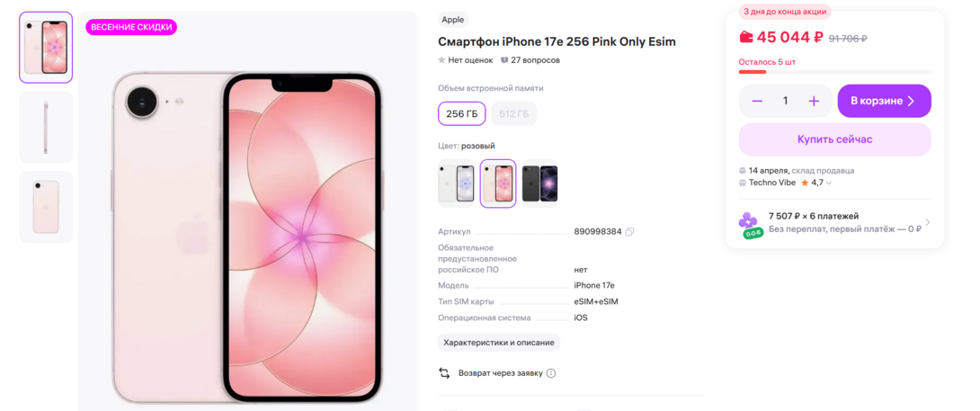Show the back-view phone thumbnail
This screenshot has width=980, height=411.
click(46, 206)
